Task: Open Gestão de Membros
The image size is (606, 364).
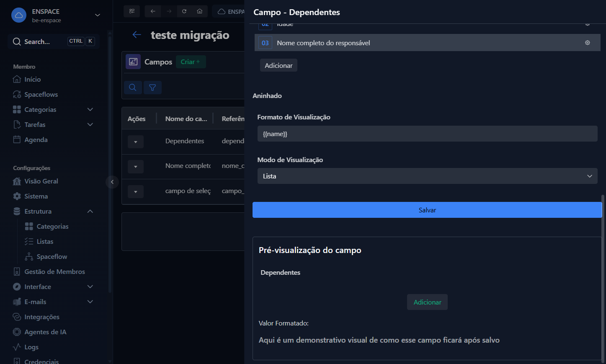Action: (49, 271)
